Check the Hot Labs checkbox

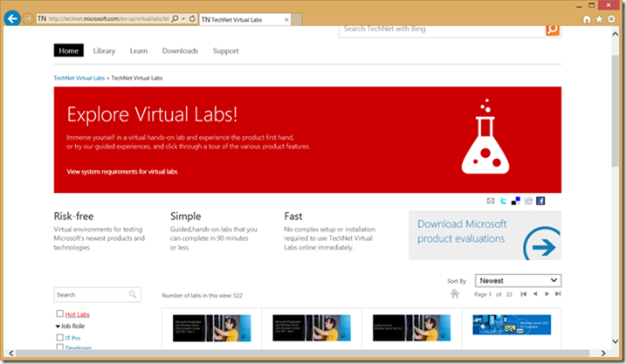pos(59,313)
